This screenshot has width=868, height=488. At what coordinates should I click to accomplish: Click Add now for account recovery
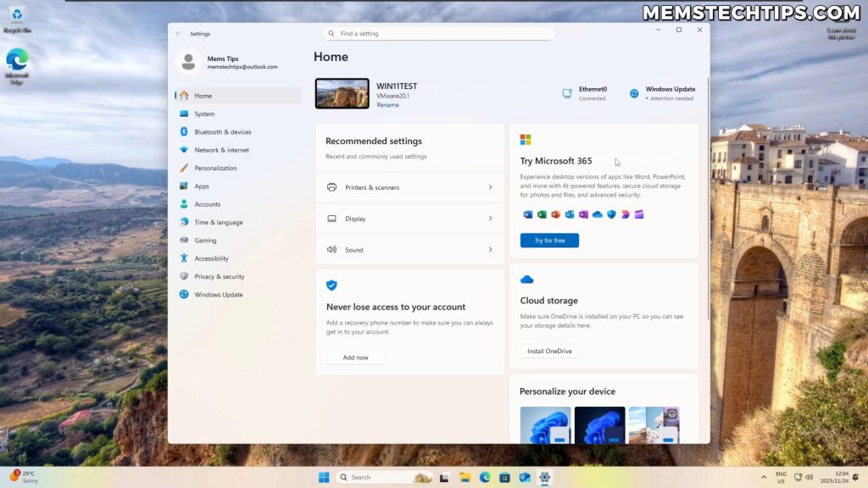[355, 357]
